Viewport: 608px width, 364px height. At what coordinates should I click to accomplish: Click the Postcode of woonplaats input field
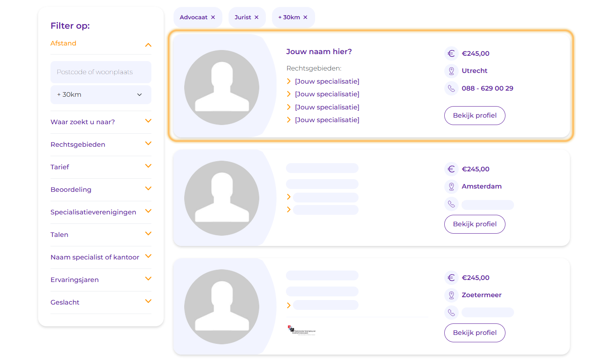coord(101,72)
